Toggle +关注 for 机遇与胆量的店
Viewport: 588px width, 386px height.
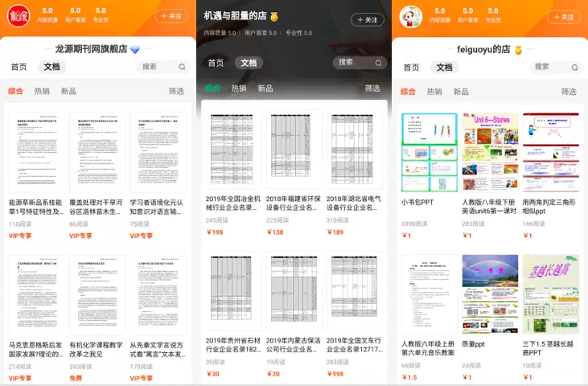point(367,20)
